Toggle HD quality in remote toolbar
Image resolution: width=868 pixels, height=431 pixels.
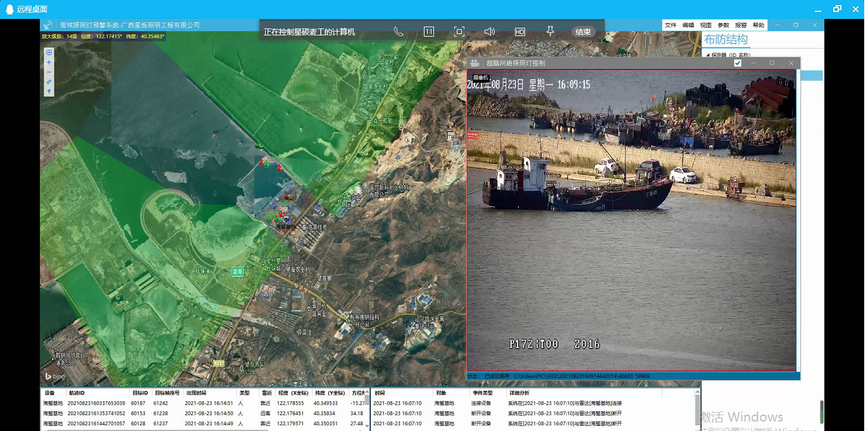tap(519, 32)
